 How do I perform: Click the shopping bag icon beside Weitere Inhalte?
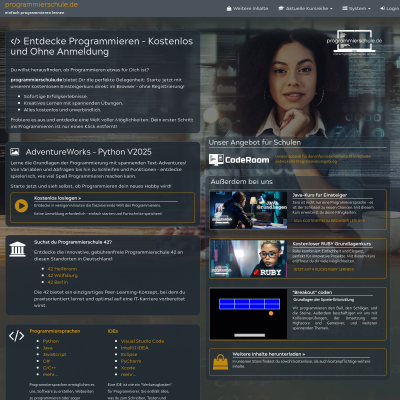pyautogui.click(x=229, y=8)
